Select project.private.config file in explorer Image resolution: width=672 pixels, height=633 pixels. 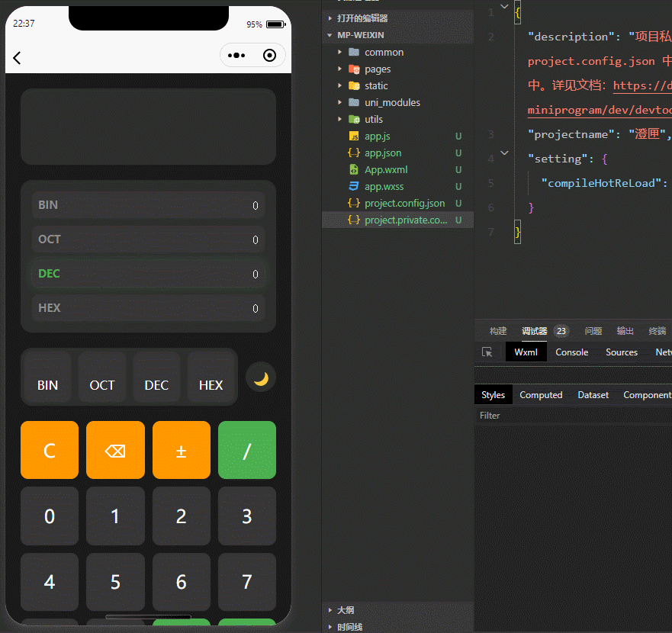(x=397, y=220)
